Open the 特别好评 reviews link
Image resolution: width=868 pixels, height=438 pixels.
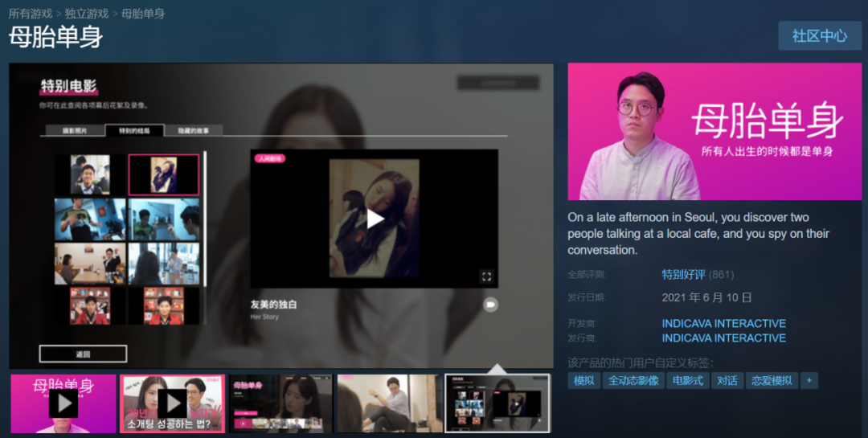click(x=683, y=275)
